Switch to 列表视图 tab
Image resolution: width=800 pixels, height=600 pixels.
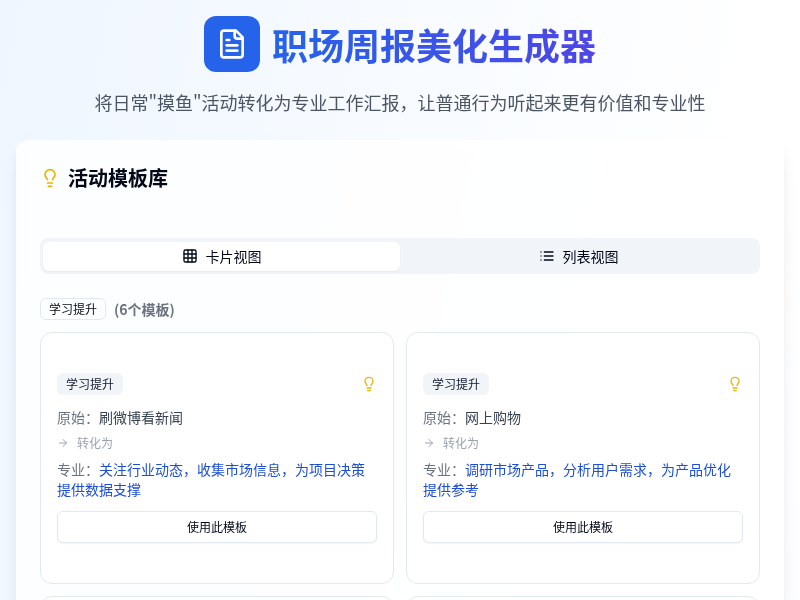tap(580, 257)
